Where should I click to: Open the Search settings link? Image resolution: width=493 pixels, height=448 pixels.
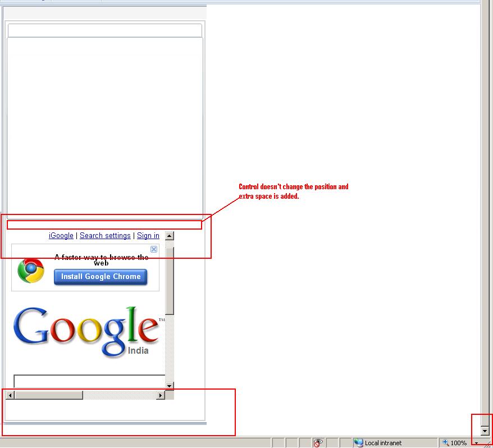click(105, 235)
